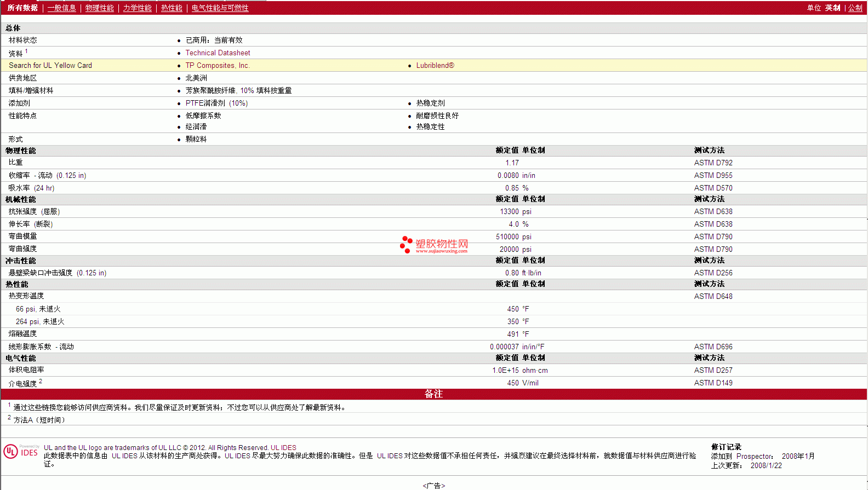Click the 低摩擦系数 feature entry

203,116
